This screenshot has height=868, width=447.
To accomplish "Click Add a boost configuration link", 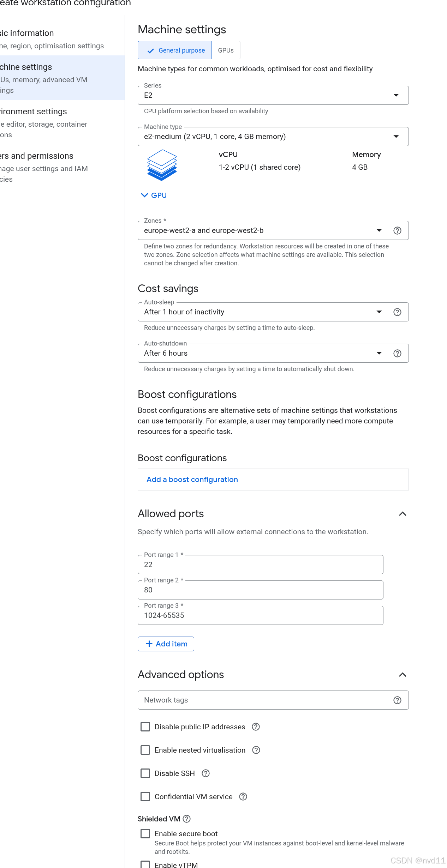I will [x=192, y=480].
